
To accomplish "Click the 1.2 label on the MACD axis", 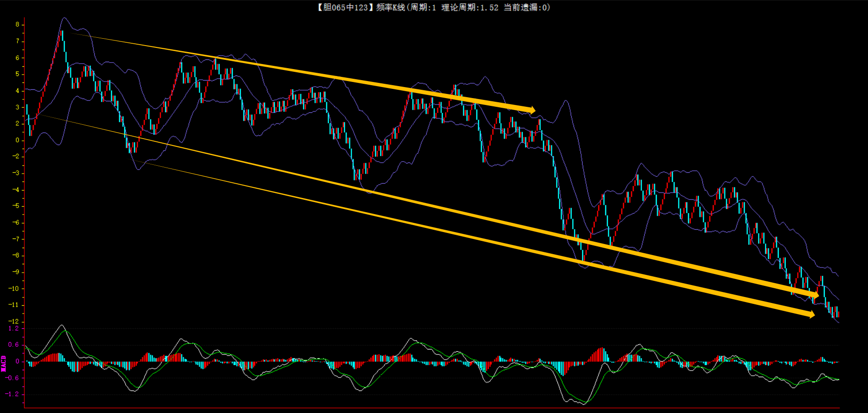I will [14, 328].
